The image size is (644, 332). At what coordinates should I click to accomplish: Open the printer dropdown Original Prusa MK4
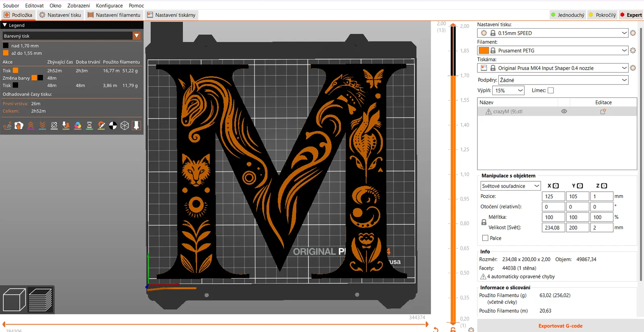coord(553,68)
